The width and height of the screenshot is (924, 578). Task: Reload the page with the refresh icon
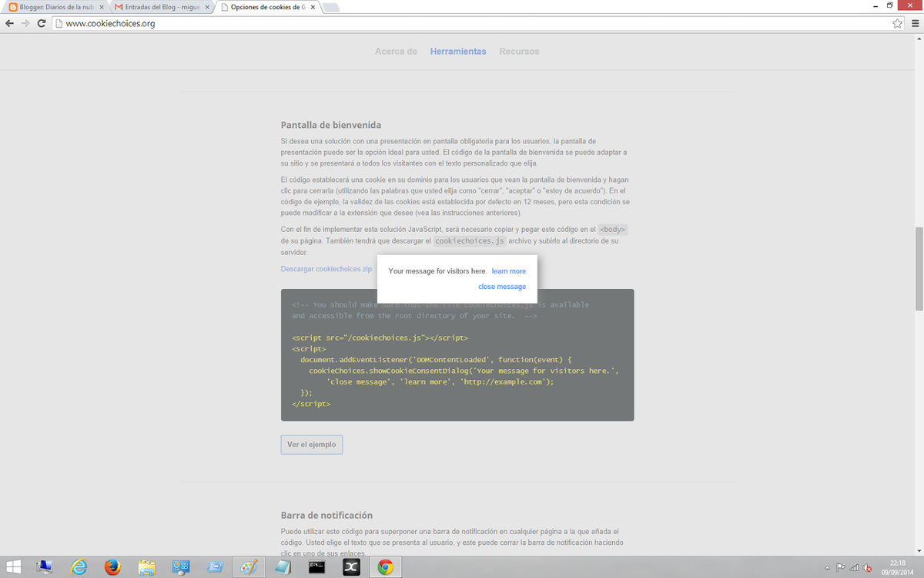42,24
